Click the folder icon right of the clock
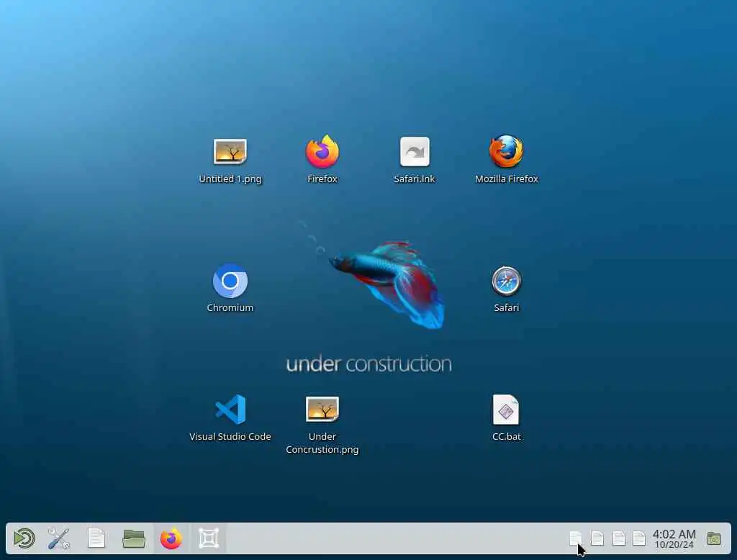The height and width of the screenshot is (560, 737). click(x=714, y=538)
